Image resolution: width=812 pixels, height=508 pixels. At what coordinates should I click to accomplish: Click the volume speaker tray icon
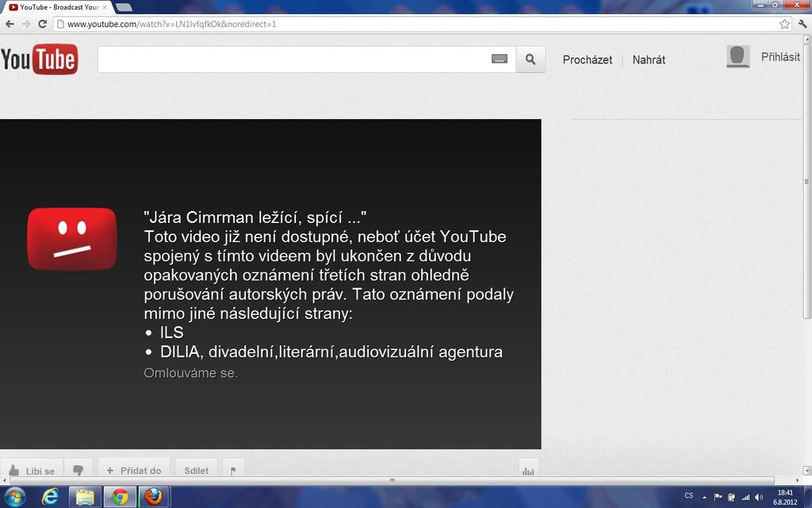pos(759,497)
